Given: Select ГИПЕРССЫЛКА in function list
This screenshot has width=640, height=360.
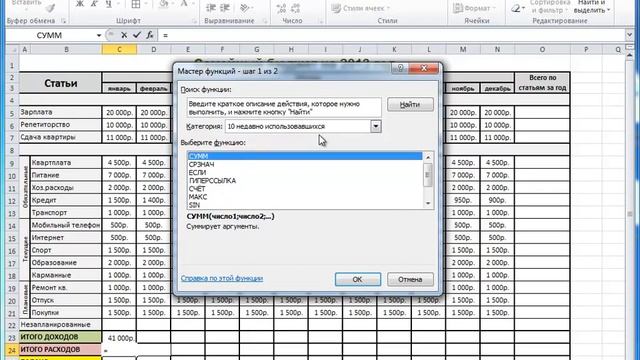Looking at the screenshot, I should pos(304,181).
